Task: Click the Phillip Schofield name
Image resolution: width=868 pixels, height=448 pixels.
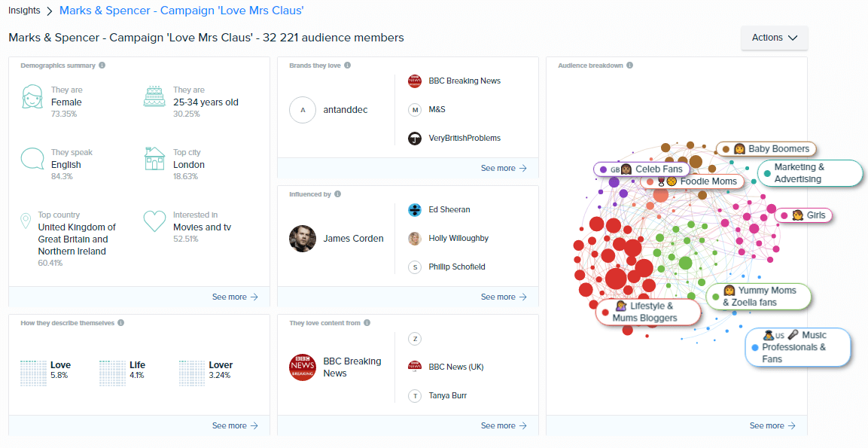Action: (x=457, y=267)
